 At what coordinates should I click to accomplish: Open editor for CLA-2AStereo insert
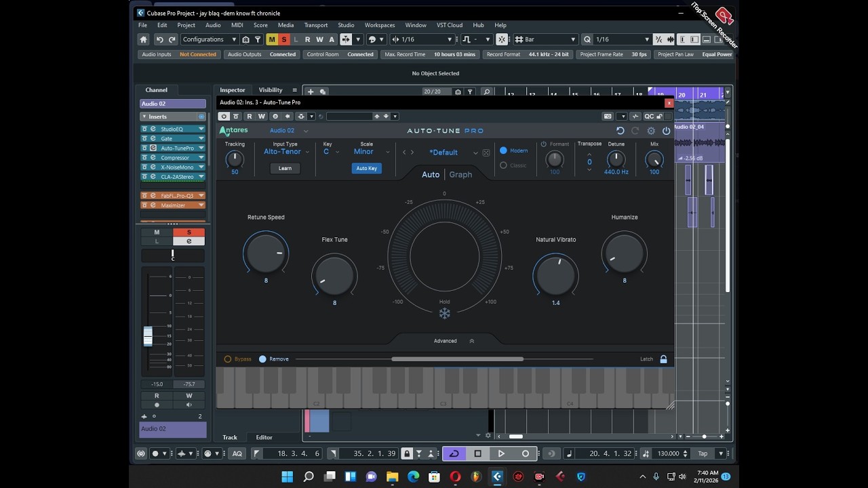pos(153,176)
